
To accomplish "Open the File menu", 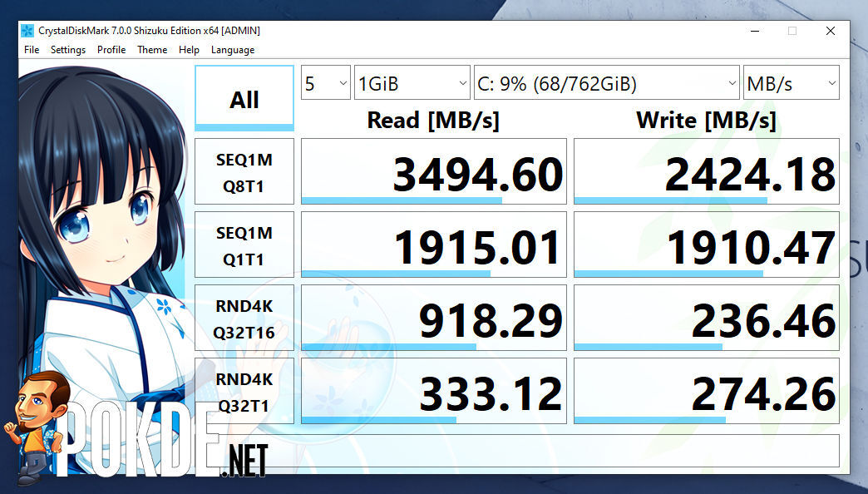I will pos(32,49).
